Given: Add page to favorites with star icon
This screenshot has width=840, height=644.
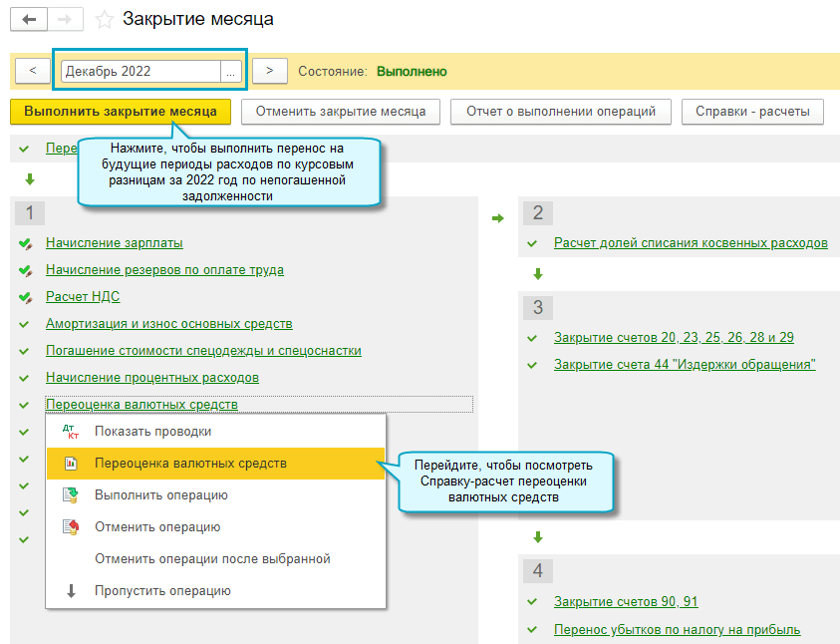Looking at the screenshot, I should point(104,20).
